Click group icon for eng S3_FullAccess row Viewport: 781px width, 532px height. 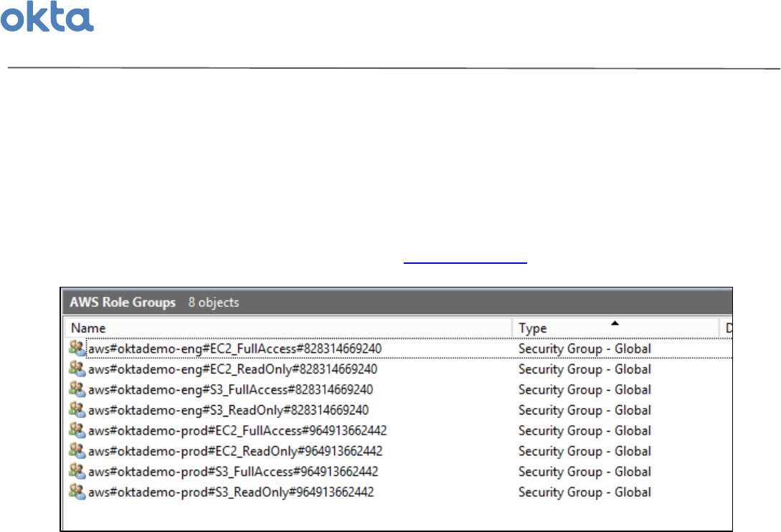(x=77, y=389)
